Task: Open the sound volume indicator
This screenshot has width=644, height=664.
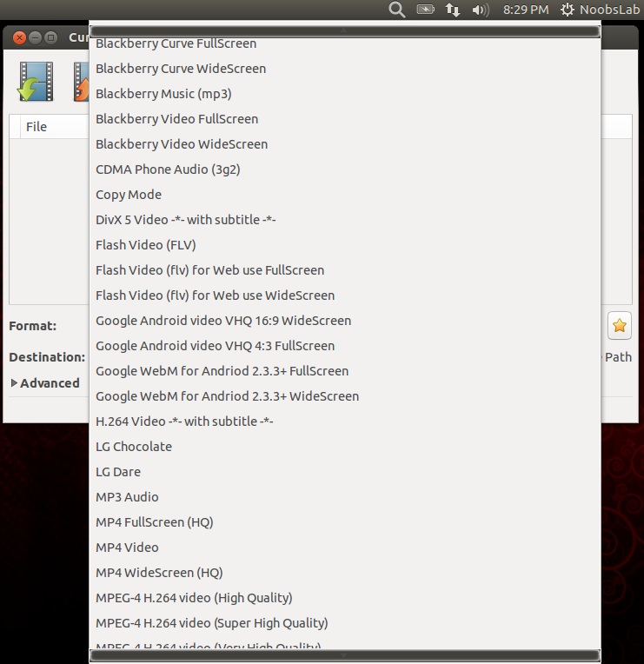Action: click(x=481, y=10)
